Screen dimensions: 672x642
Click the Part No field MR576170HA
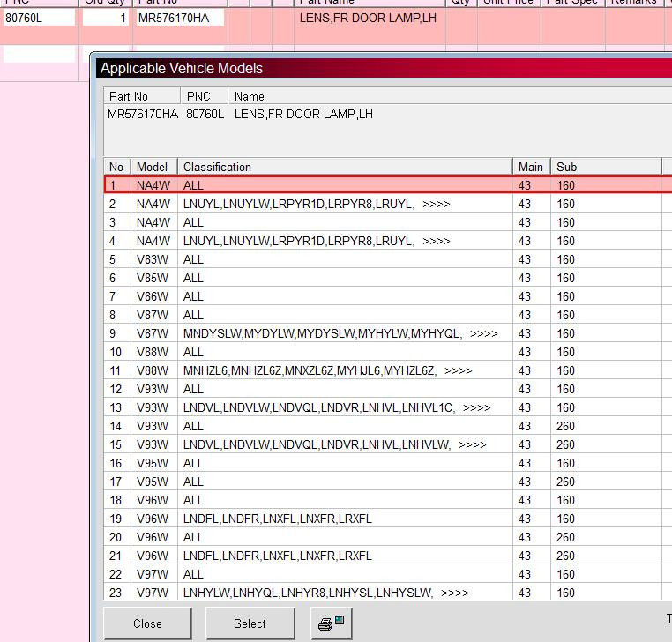[179, 18]
